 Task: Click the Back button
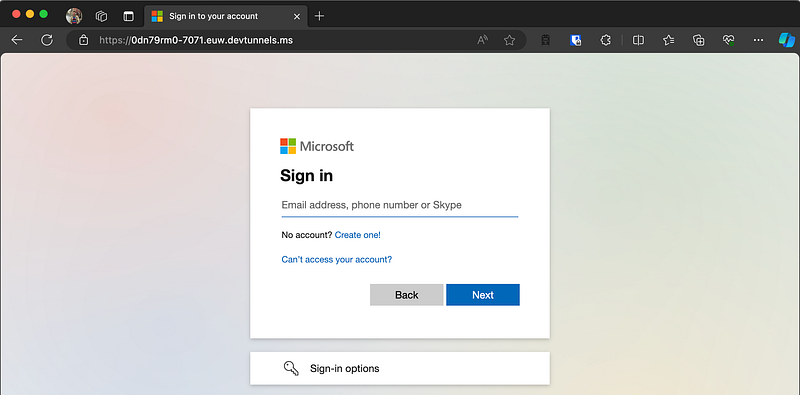pyautogui.click(x=407, y=295)
